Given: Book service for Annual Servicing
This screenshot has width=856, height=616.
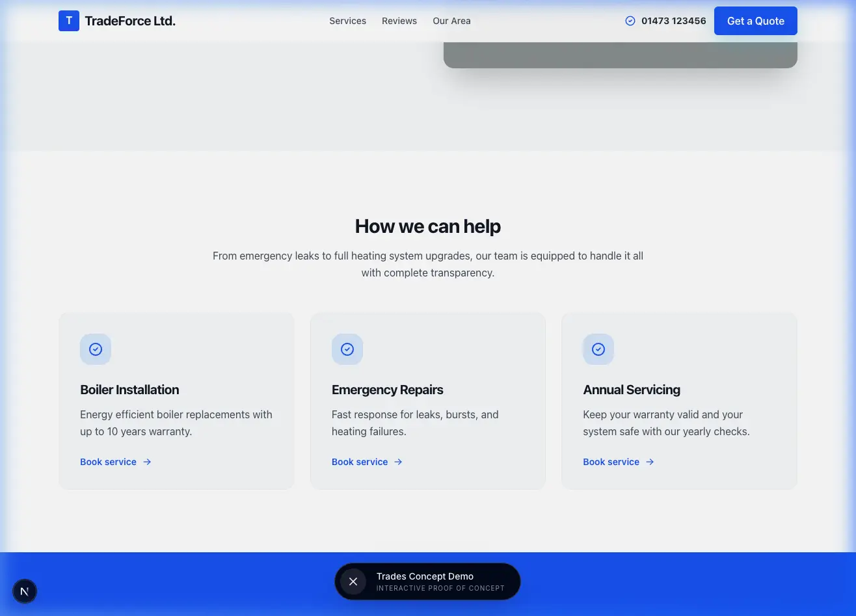Looking at the screenshot, I should click(x=611, y=462).
